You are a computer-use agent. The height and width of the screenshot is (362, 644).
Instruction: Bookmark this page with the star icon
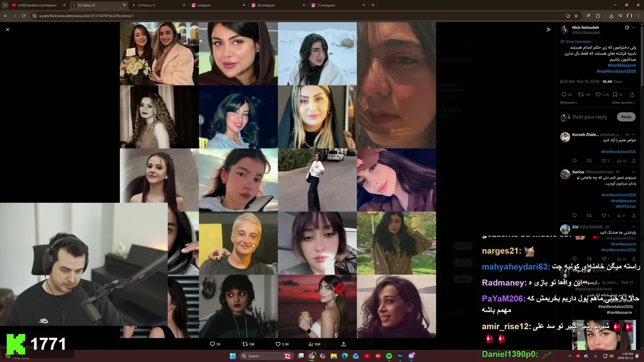coord(576,16)
